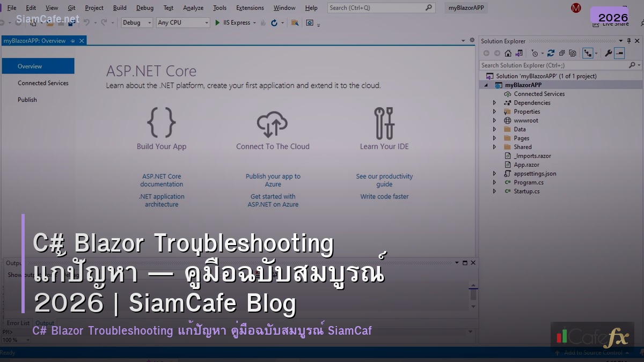Open the Any CPU platform dropdown
The width and height of the screenshot is (644, 362).
pos(182,23)
